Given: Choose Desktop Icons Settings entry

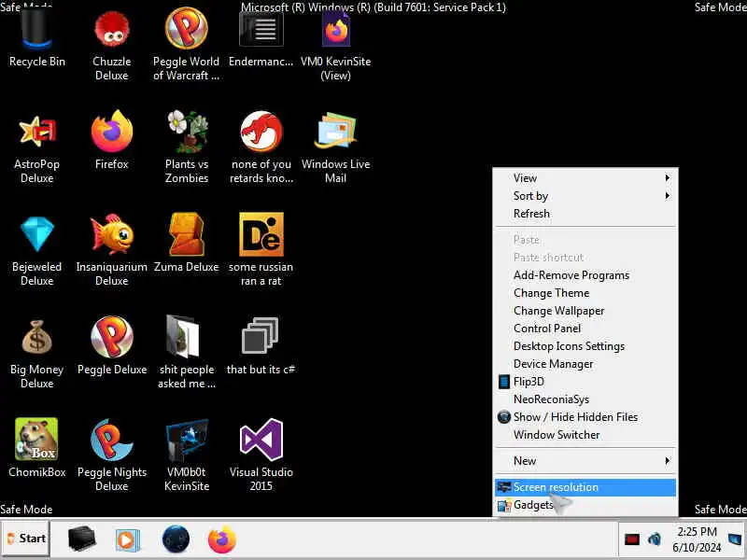Looking at the screenshot, I should [x=585, y=345].
